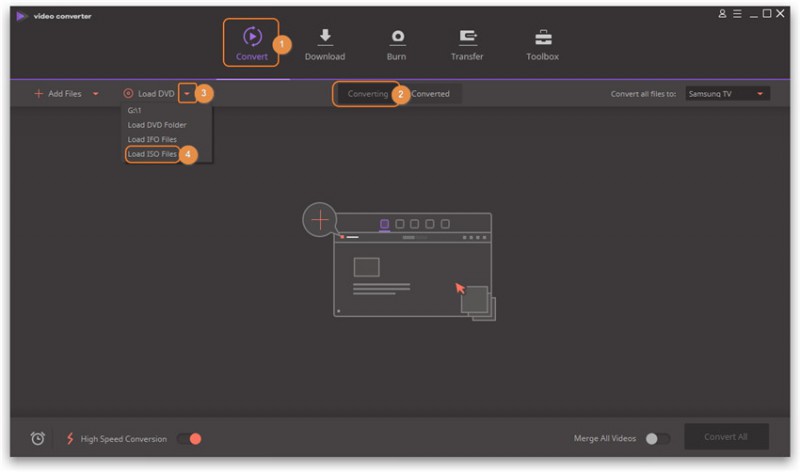Image resolution: width=800 pixels, height=472 pixels.
Task: Open the Samsung TV output format dropdown
Action: (x=728, y=94)
